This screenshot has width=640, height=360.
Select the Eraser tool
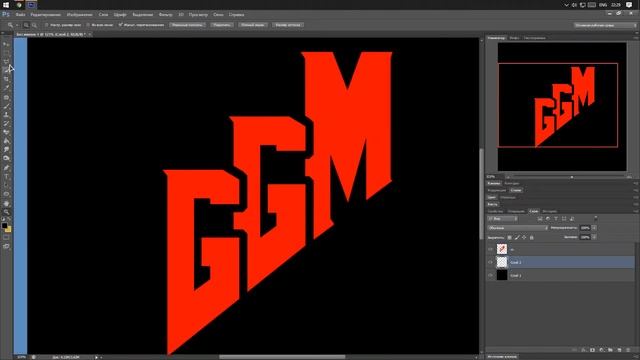pyautogui.click(x=6, y=132)
